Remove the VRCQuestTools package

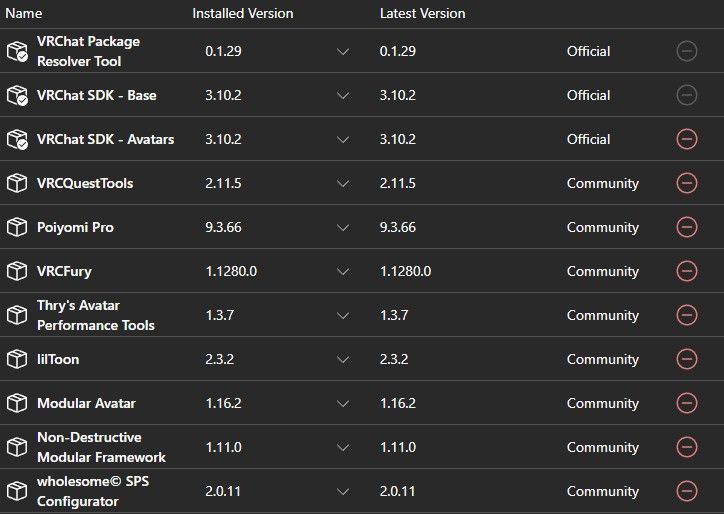click(x=687, y=183)
